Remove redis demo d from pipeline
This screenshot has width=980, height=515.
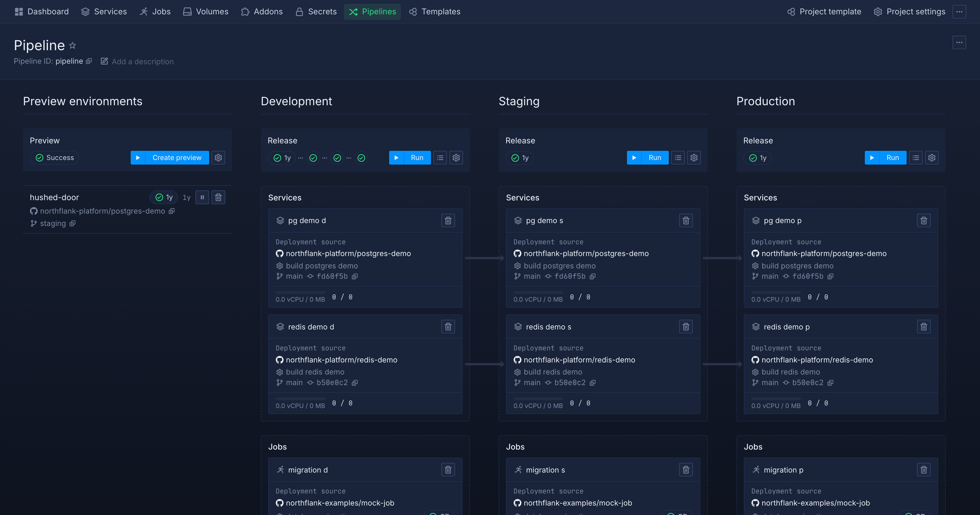(448, 327)
